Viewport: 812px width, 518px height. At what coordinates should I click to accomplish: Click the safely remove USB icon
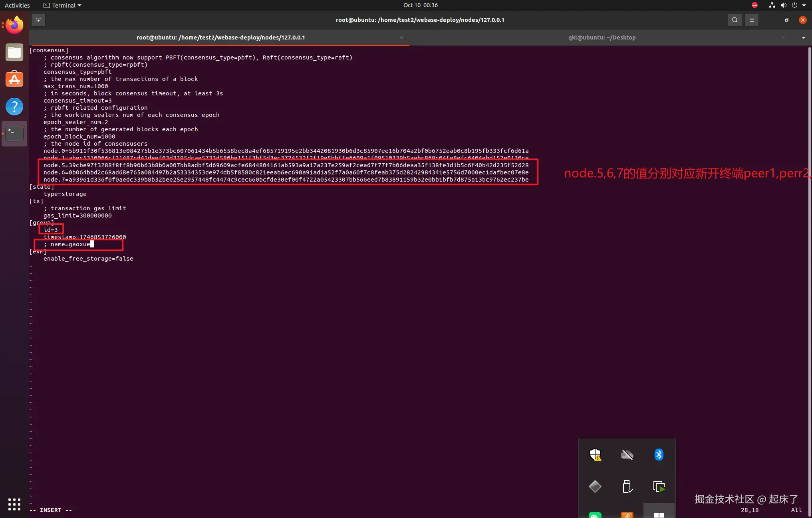[x=627, y=486]
